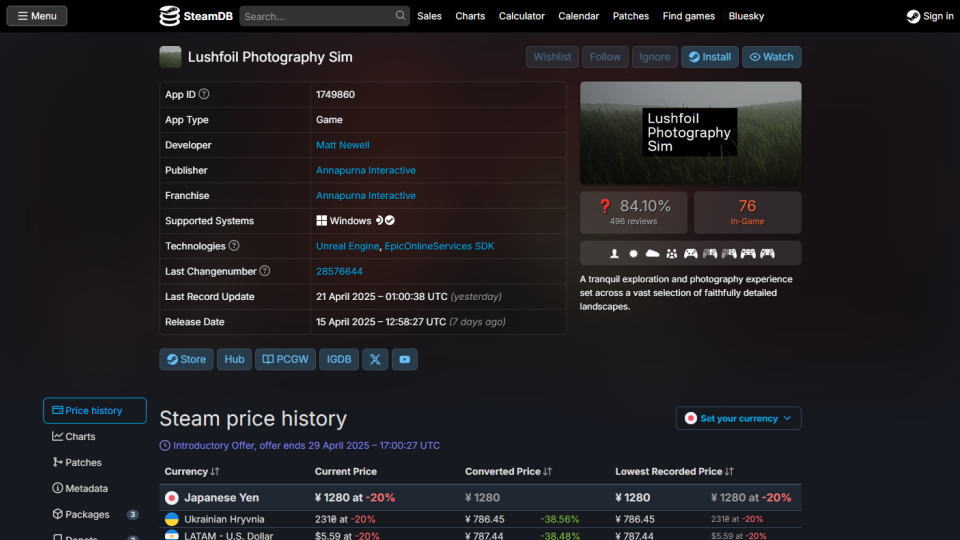Image resolution: width=960 pixels, height=540 pixels.
Task: Click the Last Changenumber help icon
Action: (264, 271)
